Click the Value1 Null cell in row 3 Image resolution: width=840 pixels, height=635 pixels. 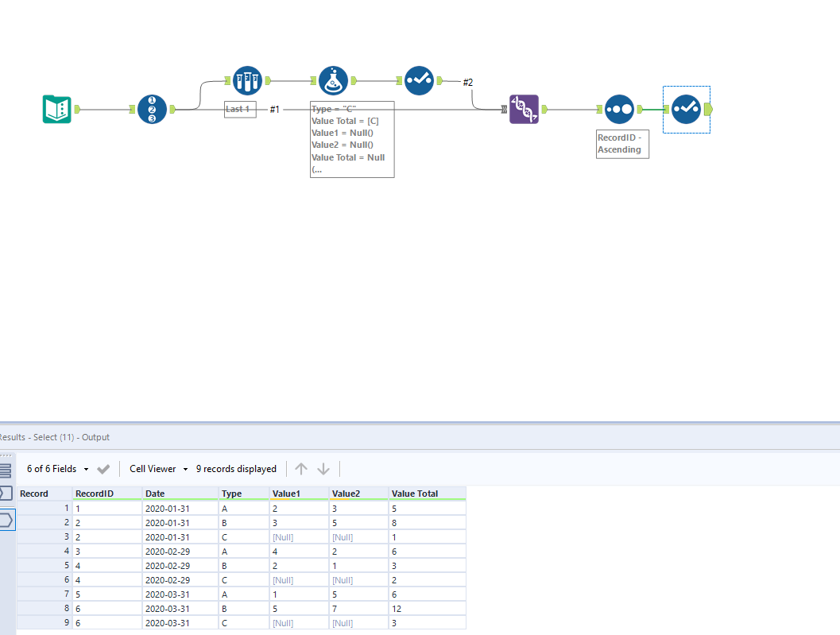[284, 537]
